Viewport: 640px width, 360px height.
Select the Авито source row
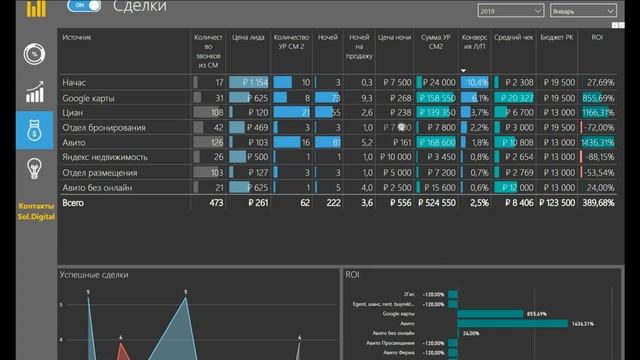point(338,142)
